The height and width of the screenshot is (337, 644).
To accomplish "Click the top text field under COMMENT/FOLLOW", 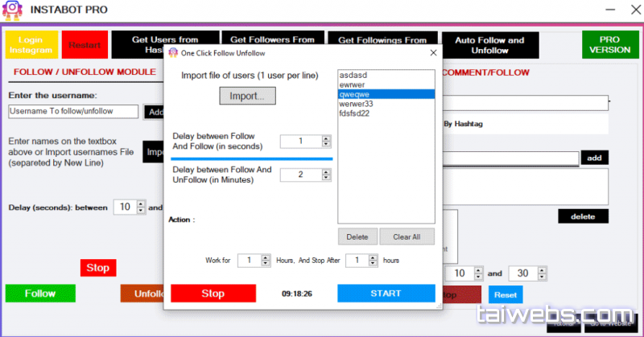I will tap(526, 103).
